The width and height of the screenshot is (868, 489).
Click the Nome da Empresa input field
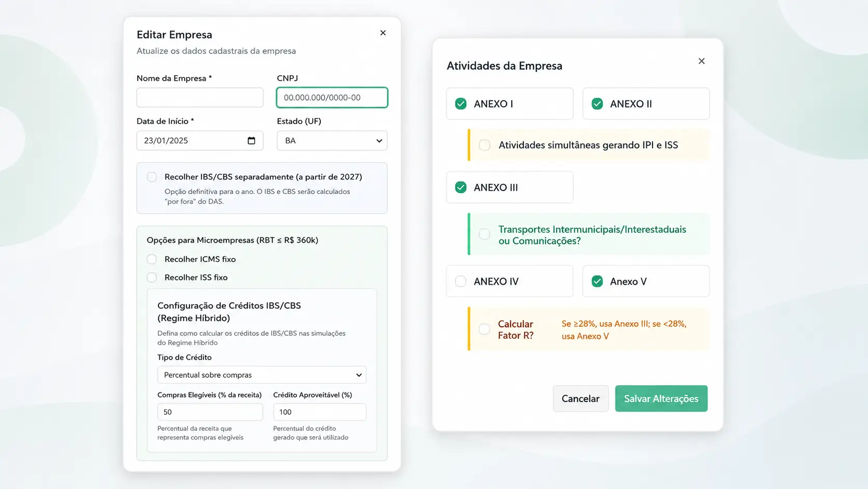point(200,97)
